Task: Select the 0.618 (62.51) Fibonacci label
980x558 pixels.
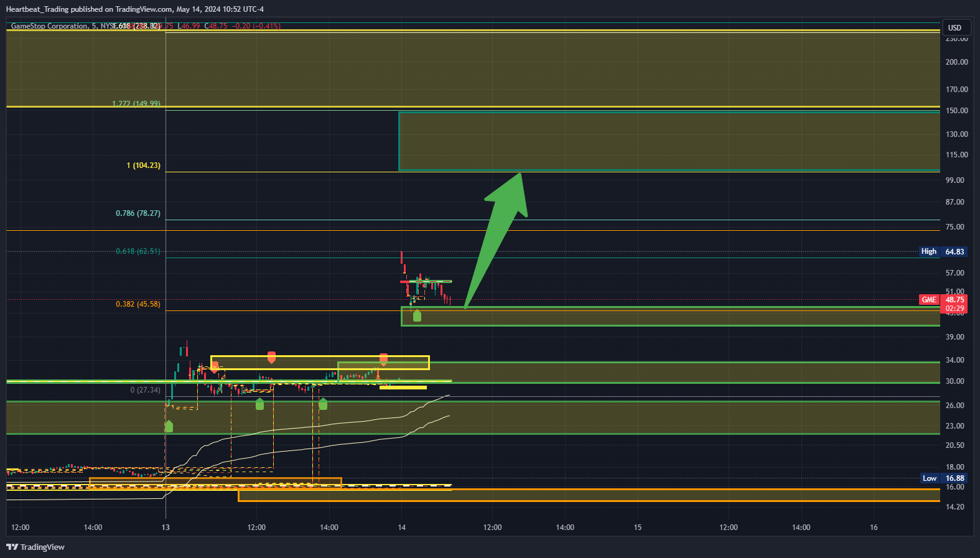Action: 138,251
